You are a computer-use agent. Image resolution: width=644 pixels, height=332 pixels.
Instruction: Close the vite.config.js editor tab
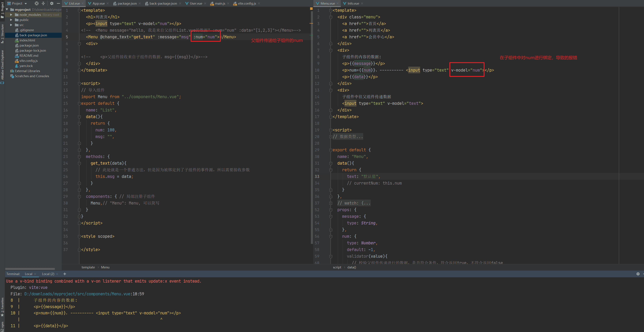pos(259,4)
